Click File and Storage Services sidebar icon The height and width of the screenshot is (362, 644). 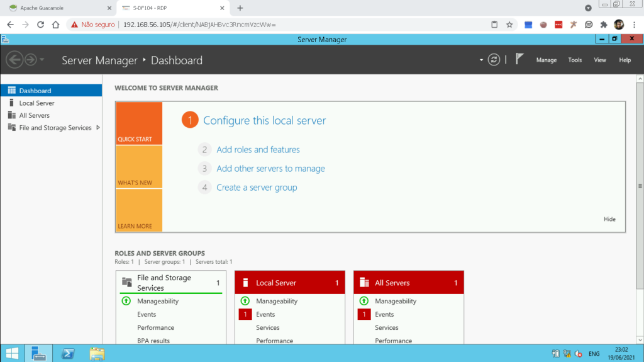(x=11, y=128)
